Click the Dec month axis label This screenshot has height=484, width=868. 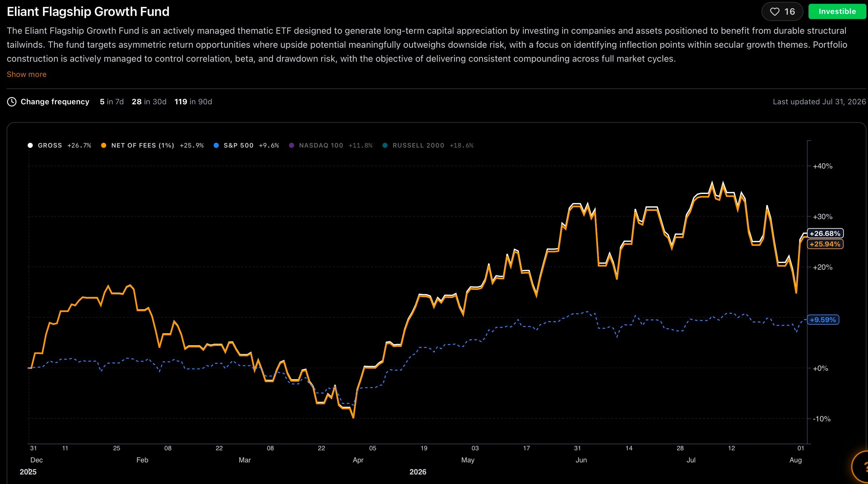36,460
